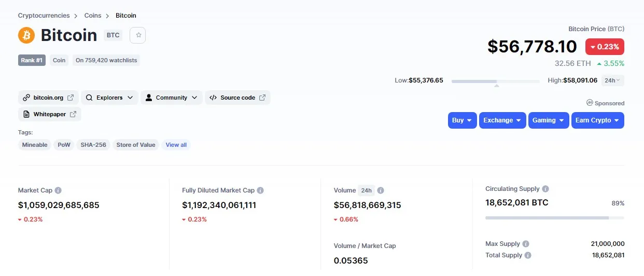Click the red 0.23% price change badge

pos(605,47)
